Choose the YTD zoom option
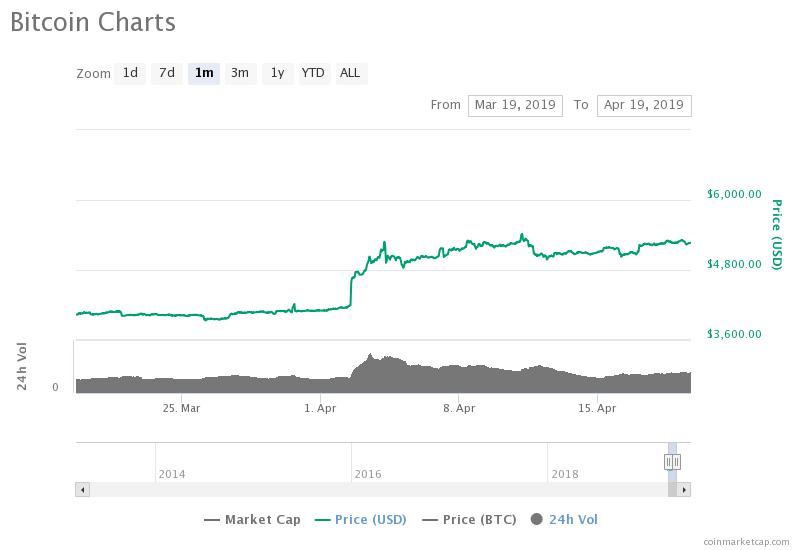 [313, 73]
